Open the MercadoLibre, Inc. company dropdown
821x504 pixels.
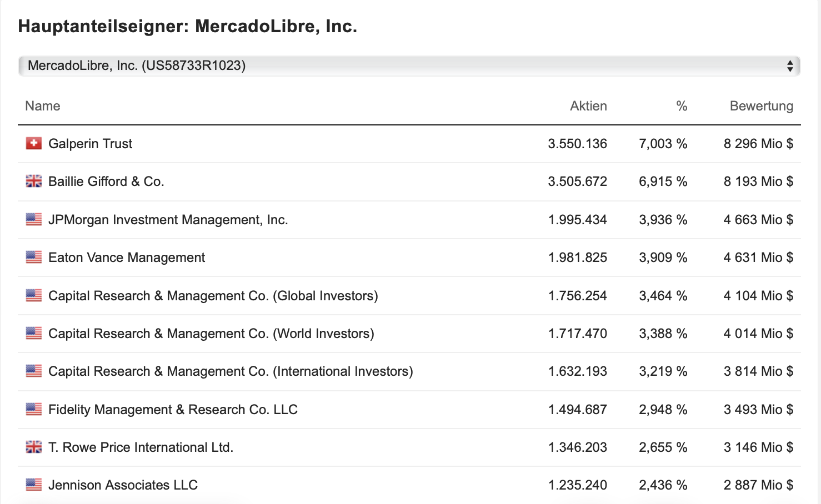[x=409, y=66]
